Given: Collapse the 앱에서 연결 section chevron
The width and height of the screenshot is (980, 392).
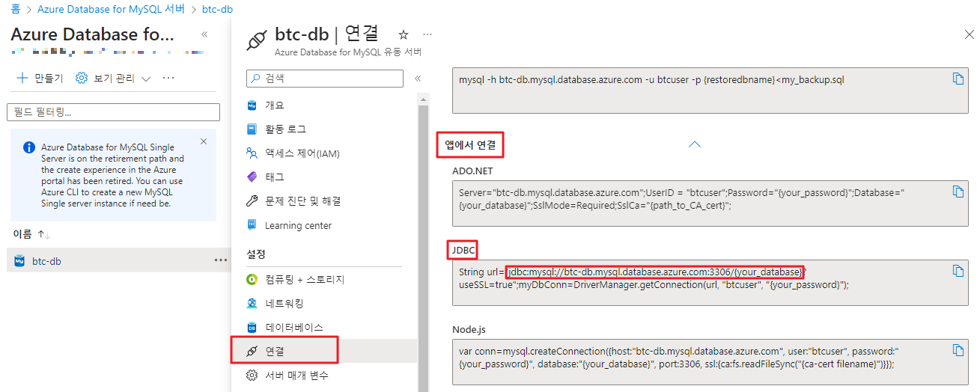Looking at the screenshot, I should (695, 144).
